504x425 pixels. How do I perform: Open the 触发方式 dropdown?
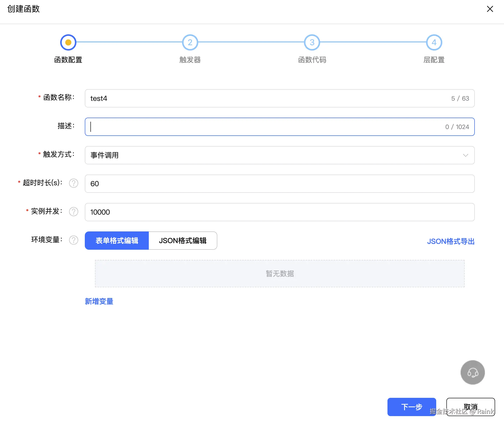pyautogui.click(x=279, y=155)
